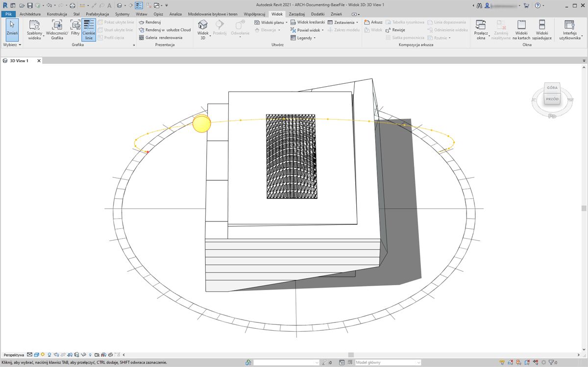
Task: Click the Perspektywa view control label
Action: [14, 354]
